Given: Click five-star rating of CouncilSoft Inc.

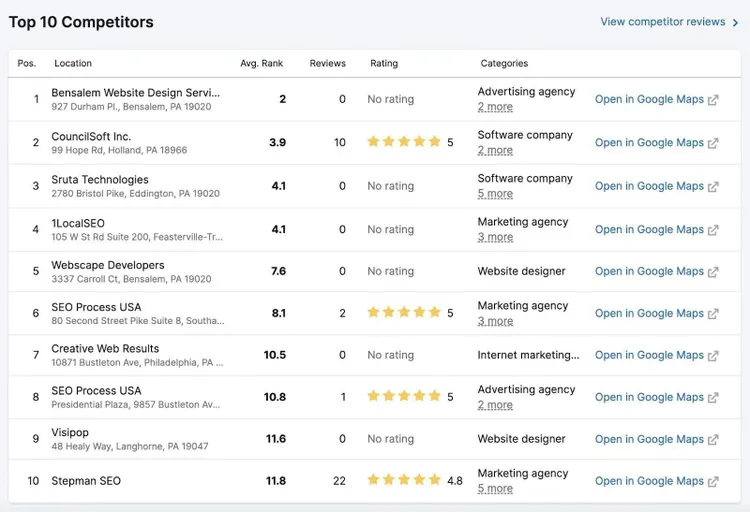Looking at the screenshot, I should (404, 142).
